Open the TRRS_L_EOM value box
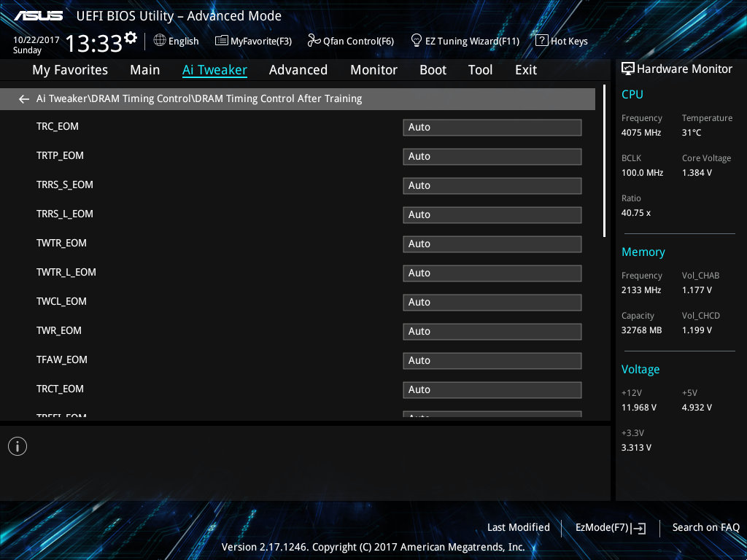The height and width of the screenshot is (560, 747). click(492, 215)
